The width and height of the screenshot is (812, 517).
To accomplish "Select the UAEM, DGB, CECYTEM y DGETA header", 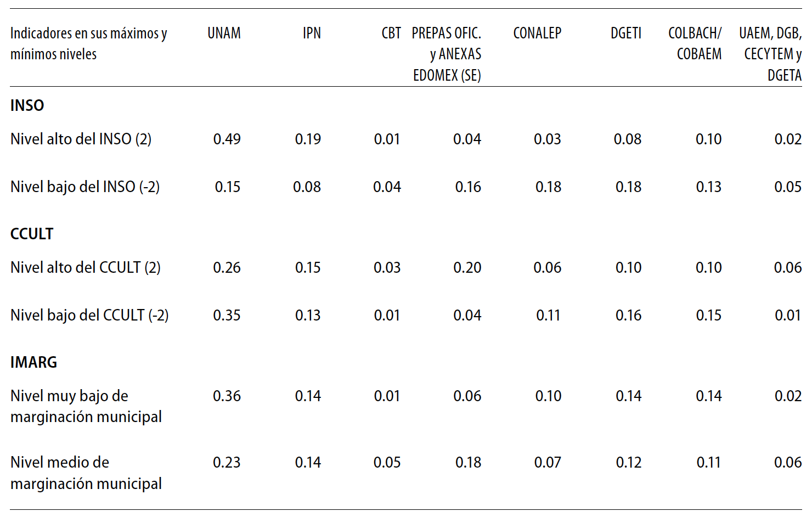I will point(771,54).
